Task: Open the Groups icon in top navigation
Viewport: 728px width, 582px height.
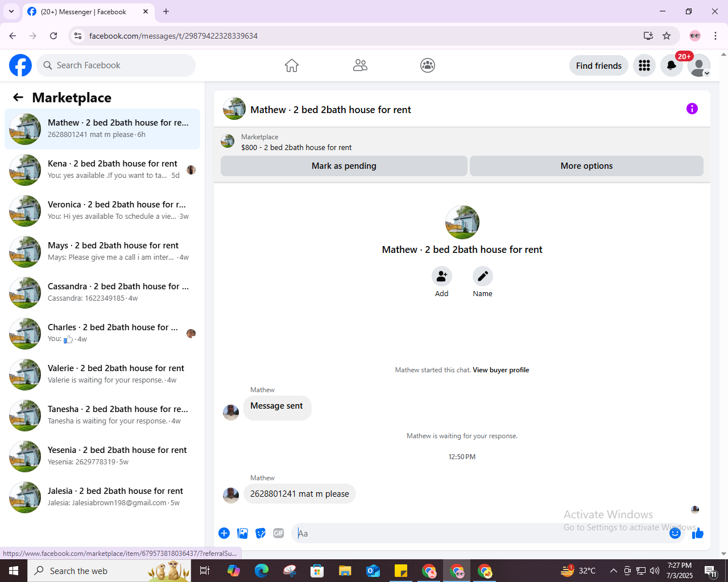Action: pyautogui.click(x=428, y=65)
